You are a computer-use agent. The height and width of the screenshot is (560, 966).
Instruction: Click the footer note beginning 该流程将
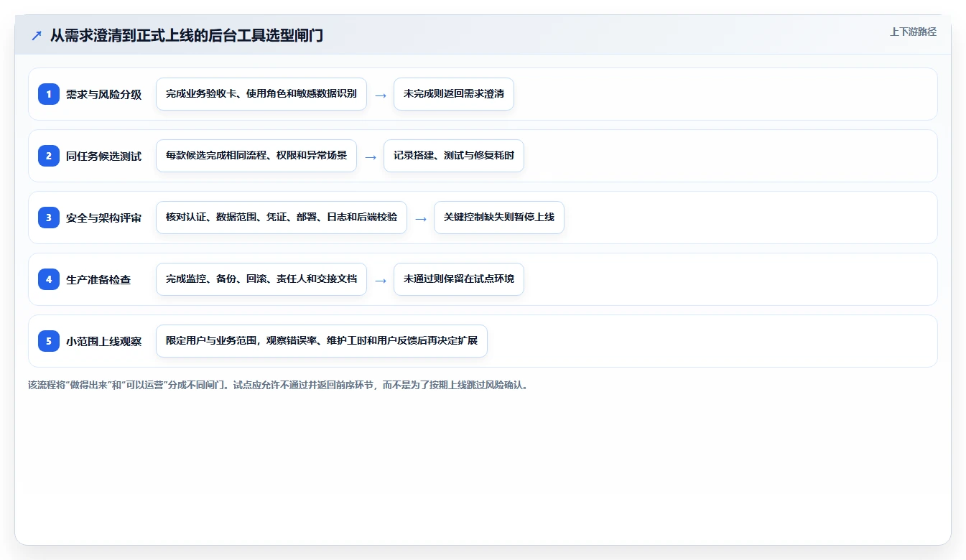279,385
